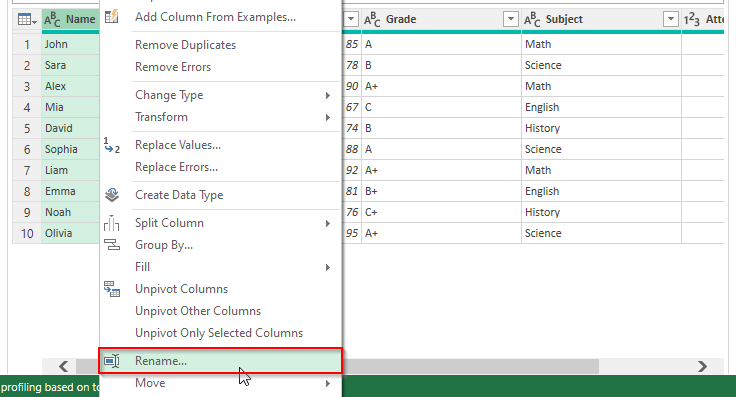Select the Mia name cell
This screenshot has height=397, width=736.
coord(70,107)
